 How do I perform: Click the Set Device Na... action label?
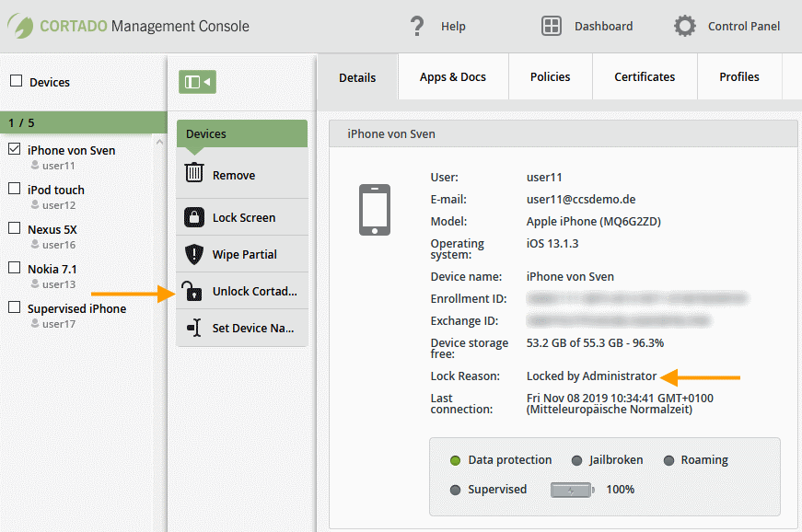pos(253,328)
